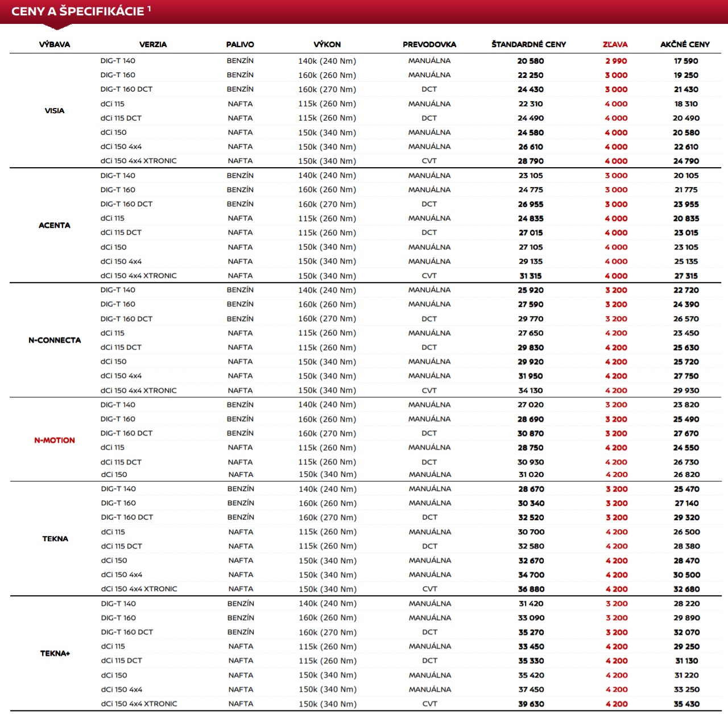Select standard price 39 630
728x723 pixels.
[531, 704]
